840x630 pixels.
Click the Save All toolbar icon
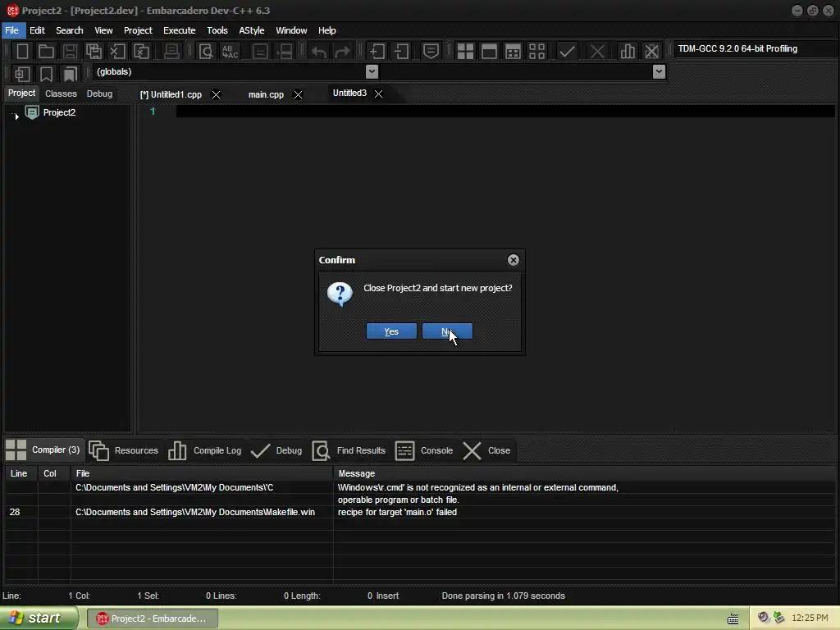94,52
